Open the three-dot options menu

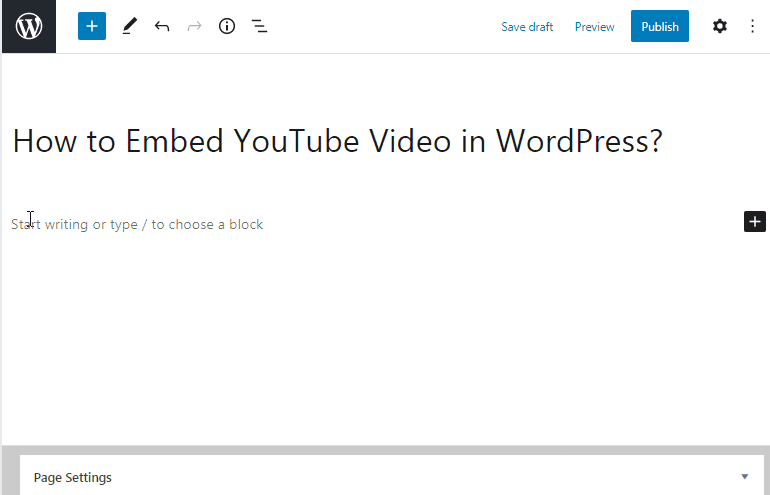[x=752, y=26]
